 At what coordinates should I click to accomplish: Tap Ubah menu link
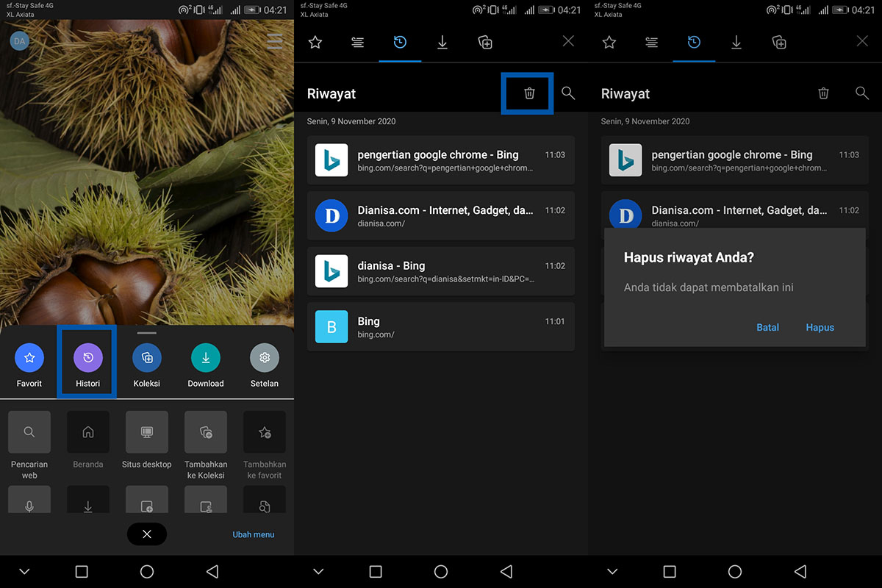[x=253, y=534]
